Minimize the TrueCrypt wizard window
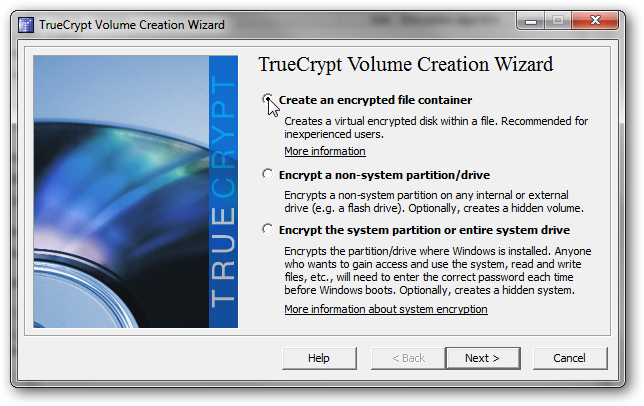The image size is (644, 406). [x=531, y=21]
